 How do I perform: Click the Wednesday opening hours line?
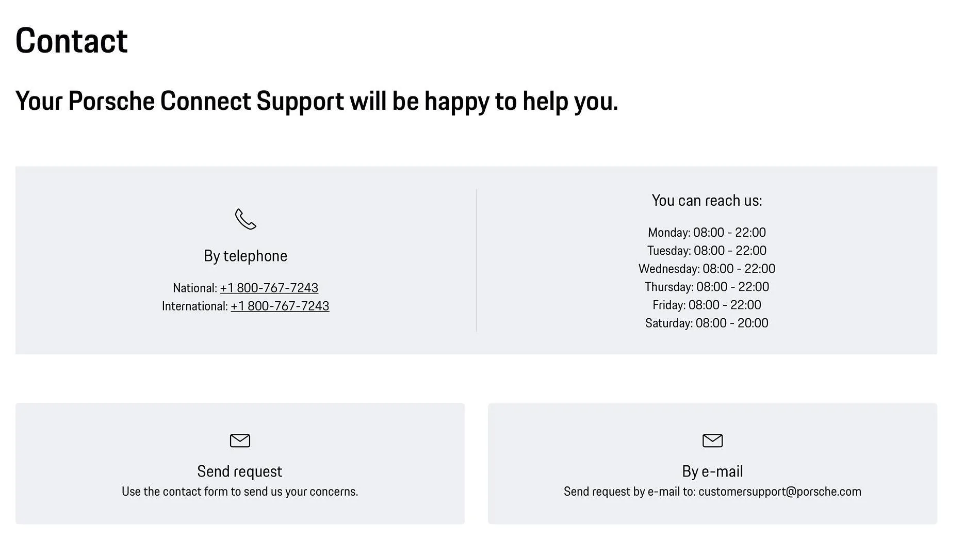[x=707, y=269]
